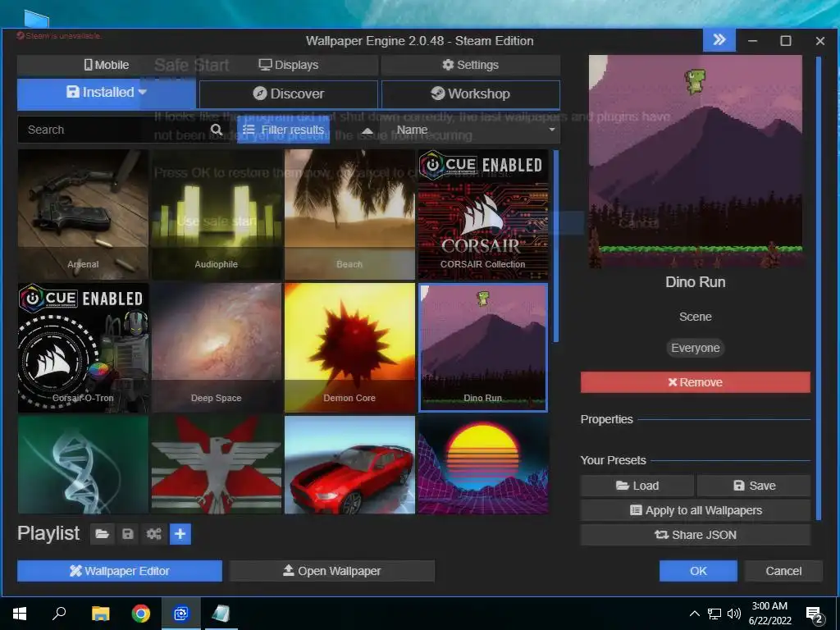
Task: Click the right properties panel scrollbar
Action: (x=818, y=288)
